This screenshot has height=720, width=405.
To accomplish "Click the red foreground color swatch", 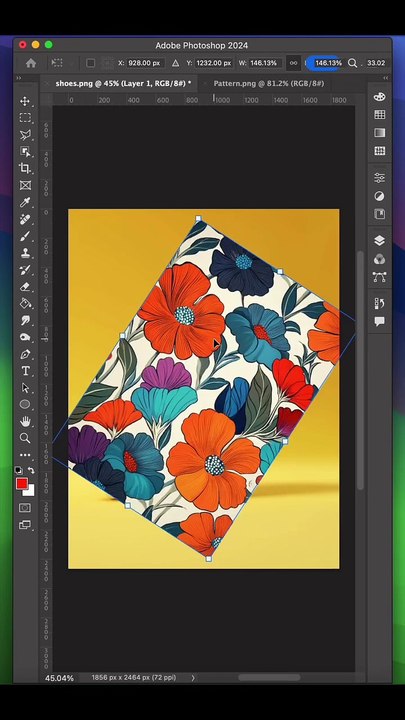I will click(x=22, y=484).
